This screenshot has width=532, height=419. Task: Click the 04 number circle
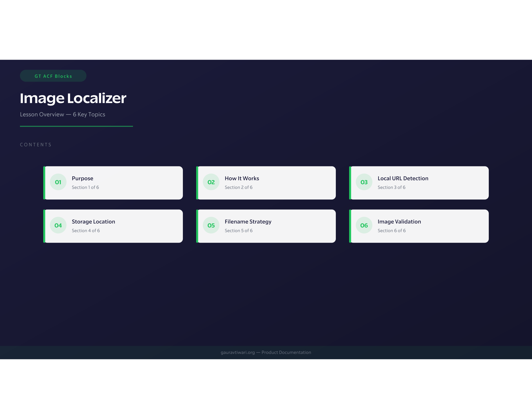click(58, 225)
